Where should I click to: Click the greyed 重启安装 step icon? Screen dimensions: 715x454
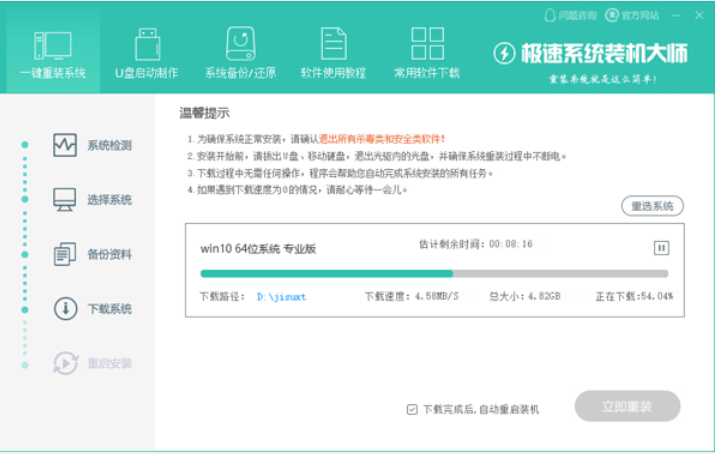(65, 362)
